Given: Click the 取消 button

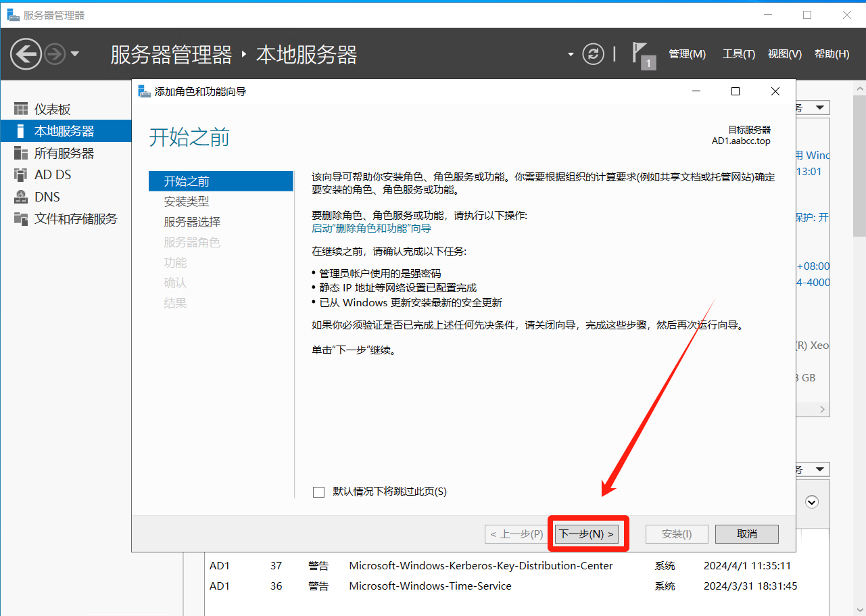Looking at the screenshot, I should 746,534.
